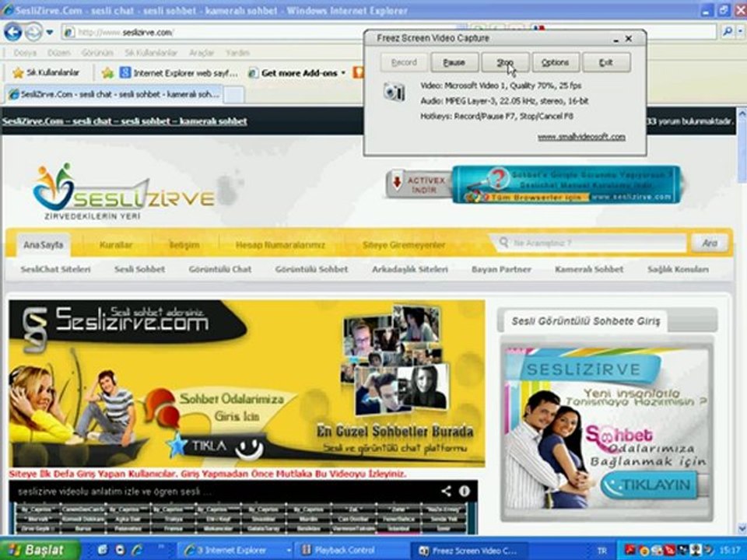Select the Ana Sayfa tab
This screenshot has width=747, height=560.
[x=44, y=245]
